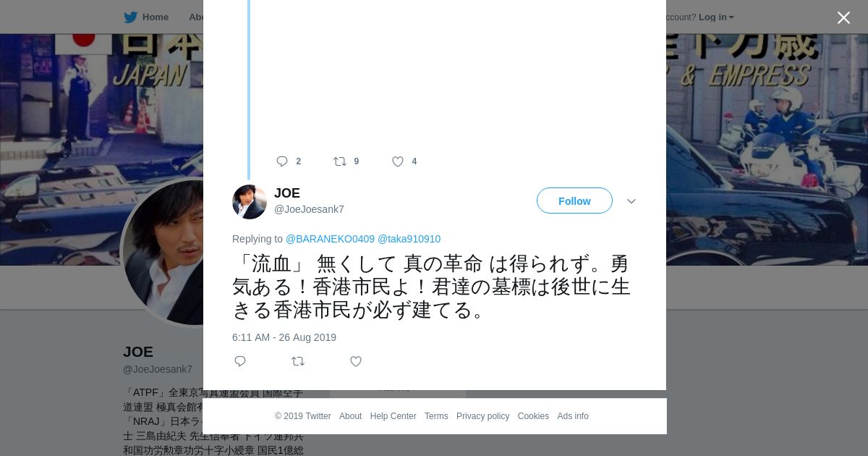Retweet the parent tweet with 9 retweets
The width and height of the screenshot is (868, 456).
[x=340, y=161]
